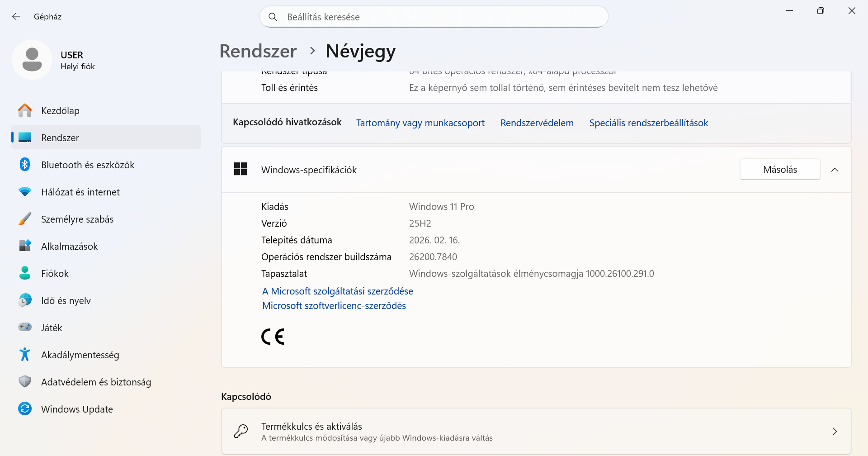Open Kezdőlap in the sidebar
This screenshot has width=868, height=456.
tap(106, 110)
